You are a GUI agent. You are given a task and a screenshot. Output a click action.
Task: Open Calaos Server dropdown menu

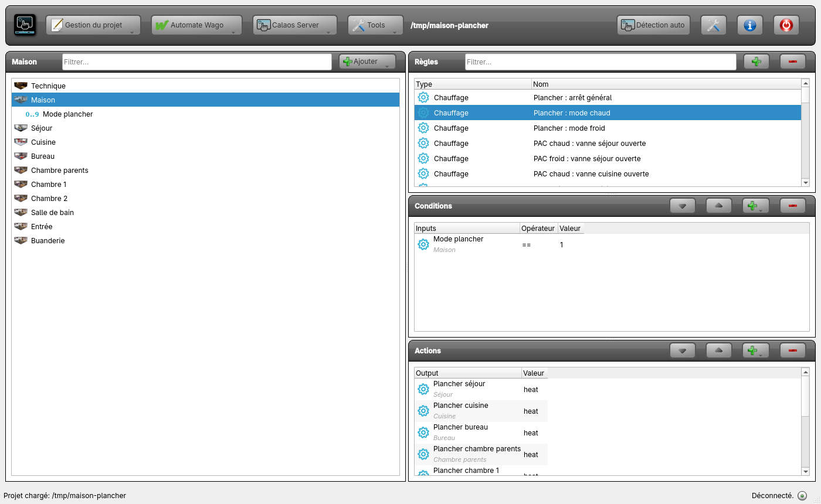[x=296, y=25]
